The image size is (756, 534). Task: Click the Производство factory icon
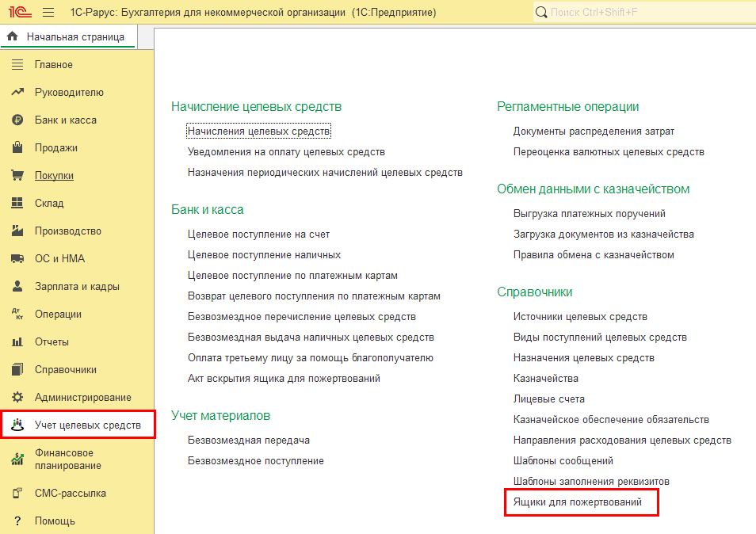(17, 231)
